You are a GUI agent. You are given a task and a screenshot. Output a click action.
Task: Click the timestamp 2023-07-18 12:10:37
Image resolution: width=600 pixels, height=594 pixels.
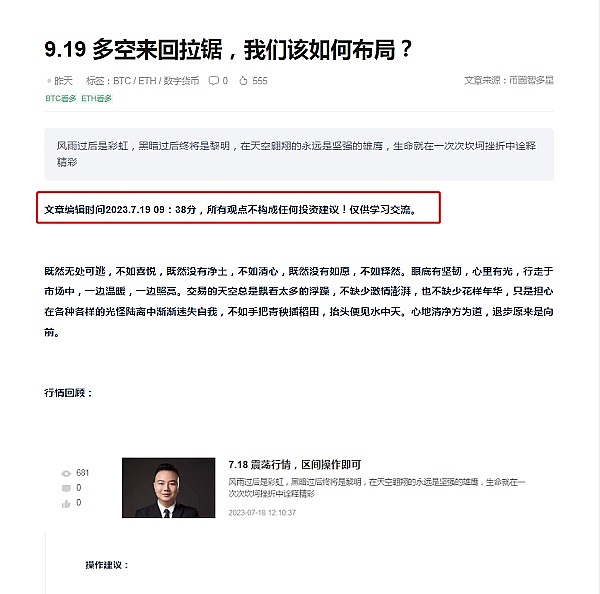(x=262, y=512)
